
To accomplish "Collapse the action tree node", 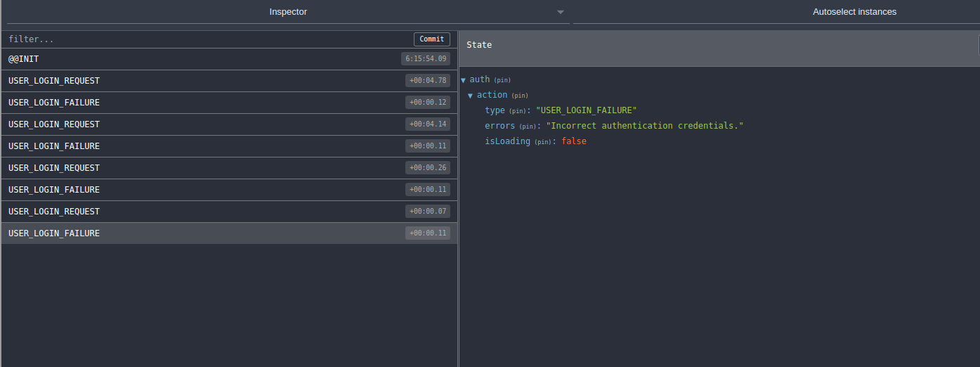I will click(x=470, y=96).
